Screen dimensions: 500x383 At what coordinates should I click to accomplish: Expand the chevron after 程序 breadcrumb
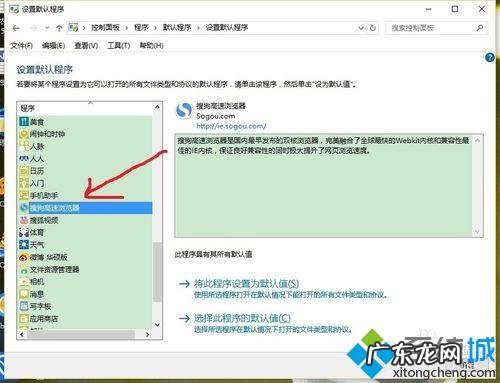click(x=155, y=28)
